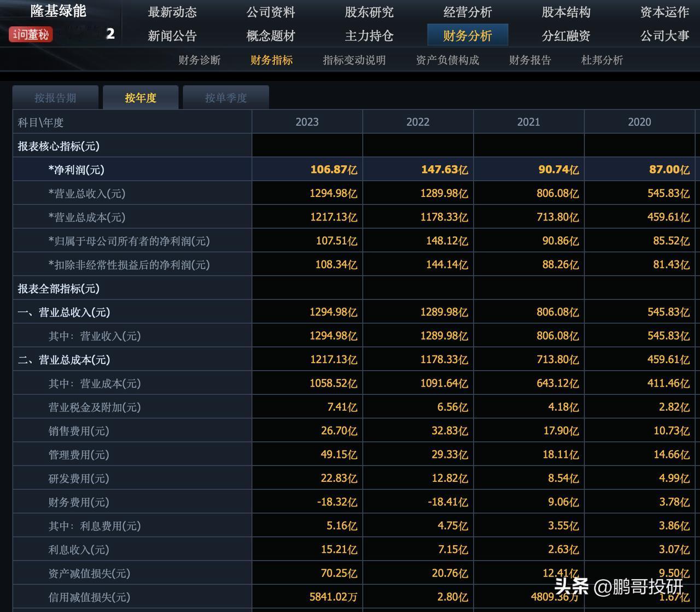This screenshot has width=700, height=612.
Task: Switch to 按单季度 view
Action: (x=226, y=97)
